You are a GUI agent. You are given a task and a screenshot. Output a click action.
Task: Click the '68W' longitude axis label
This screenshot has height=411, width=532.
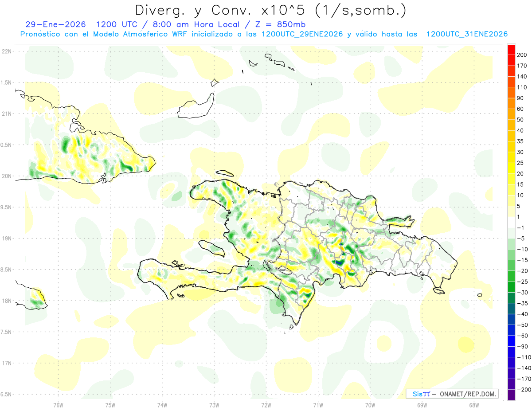point(474,405)
